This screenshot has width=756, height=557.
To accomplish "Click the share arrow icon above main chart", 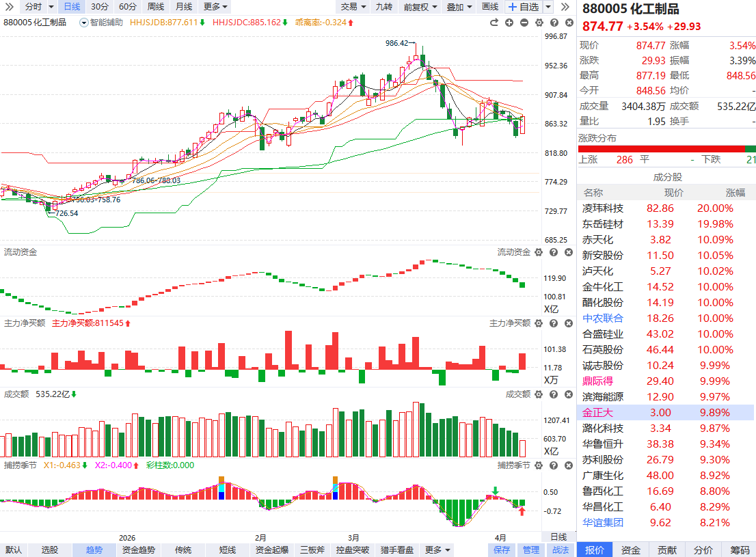I will point(494,23).
